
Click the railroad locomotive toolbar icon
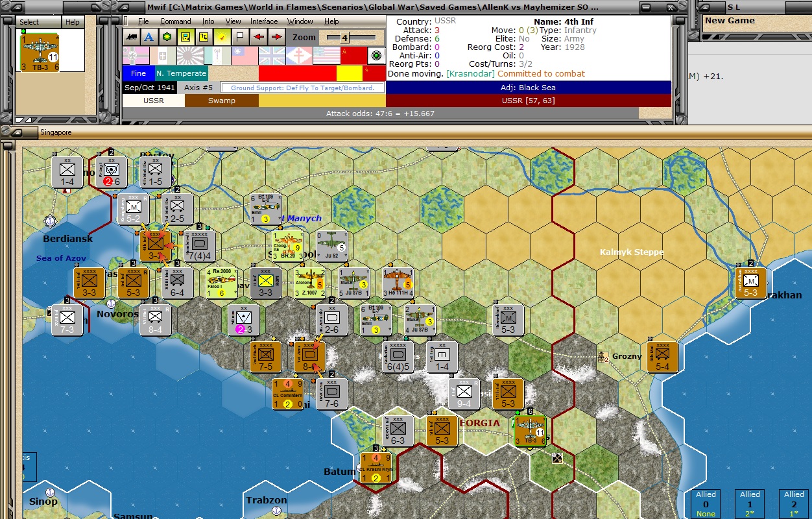point(132,37)
